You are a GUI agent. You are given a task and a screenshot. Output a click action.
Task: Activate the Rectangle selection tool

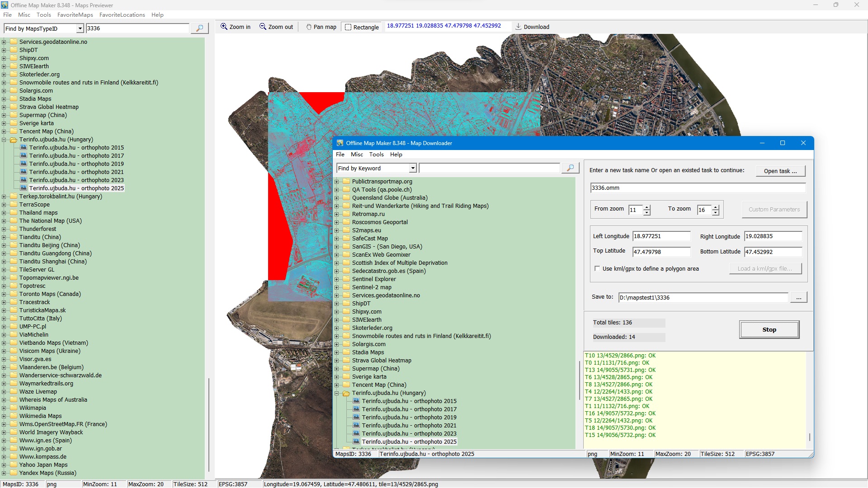[362, 27]
